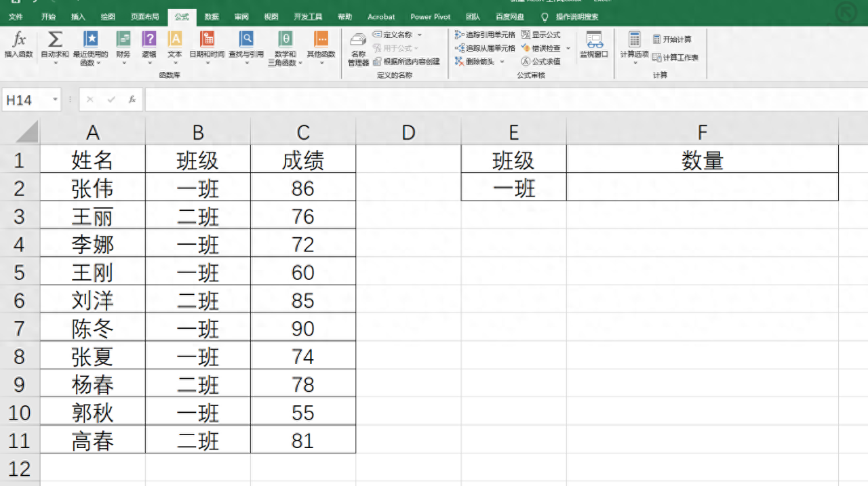868x486 pixels.
Task: Click Define Name (定义名称)
Action: coord(393,35)
